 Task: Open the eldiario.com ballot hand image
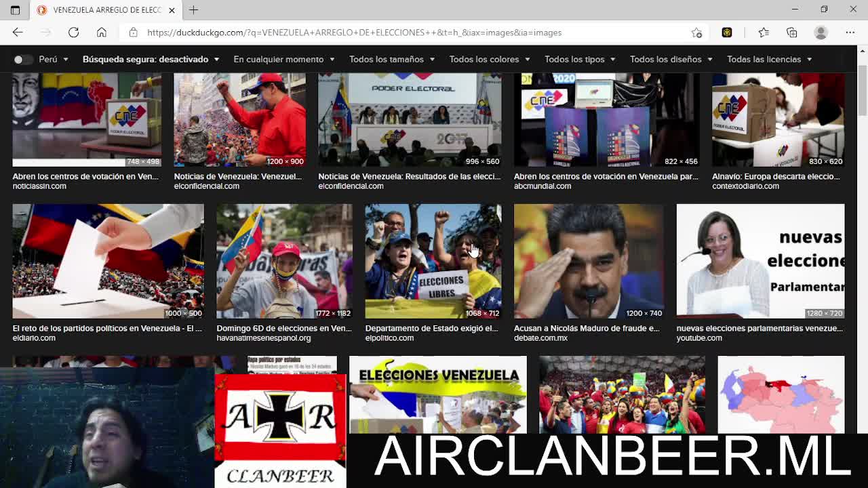coord(108,261)
